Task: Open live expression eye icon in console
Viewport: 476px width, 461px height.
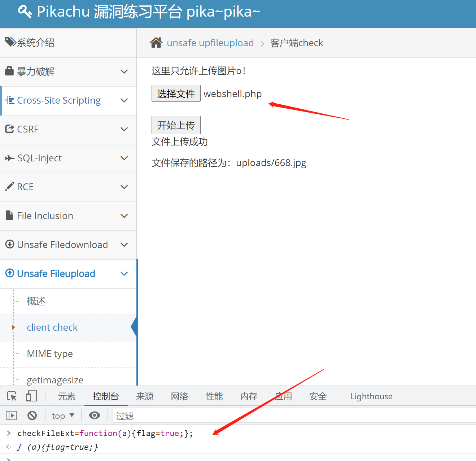Action: 95,415
